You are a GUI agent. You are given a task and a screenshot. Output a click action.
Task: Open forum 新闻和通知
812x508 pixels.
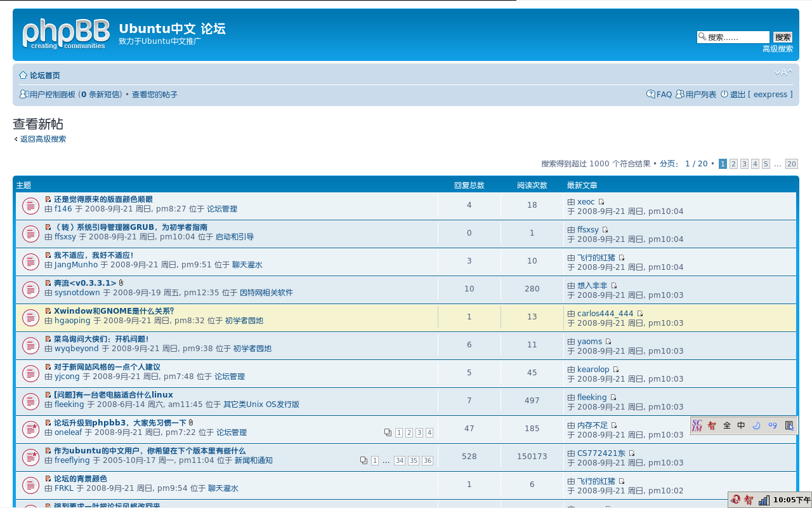[x=254, y=460]
